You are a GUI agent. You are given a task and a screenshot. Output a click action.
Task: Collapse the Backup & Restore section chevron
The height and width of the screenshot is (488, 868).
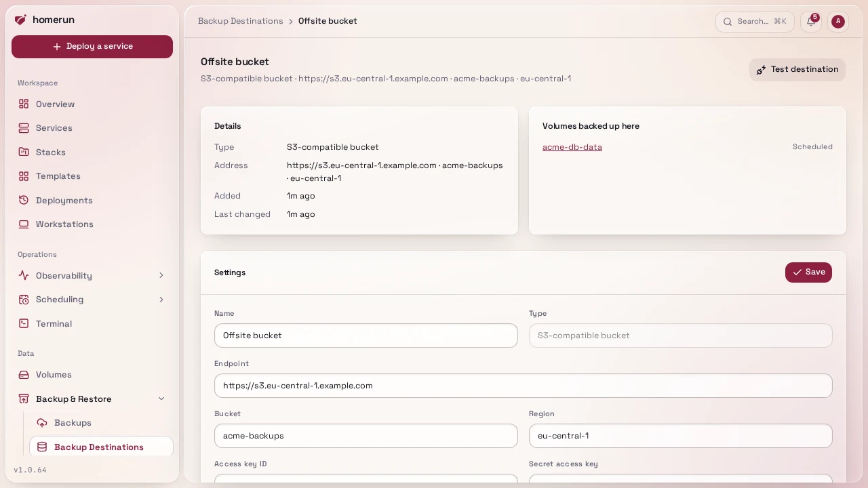click(x=161, y=399)
